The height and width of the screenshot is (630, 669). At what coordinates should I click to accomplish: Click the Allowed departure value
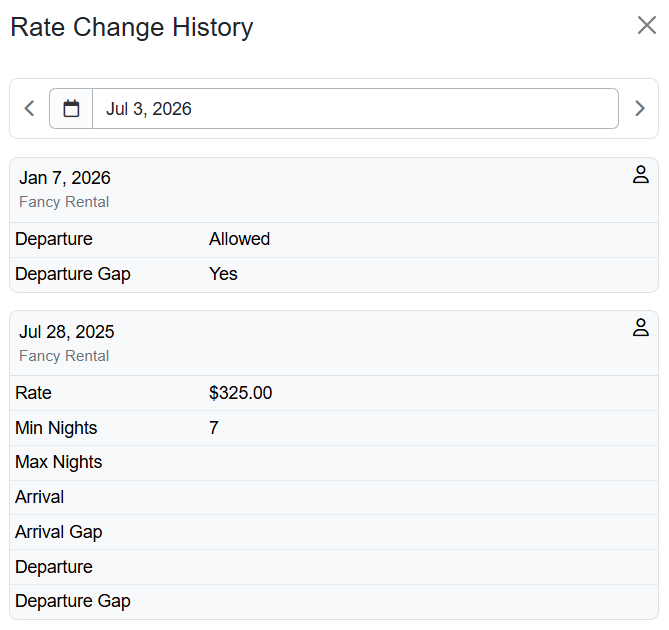[239, 239]
